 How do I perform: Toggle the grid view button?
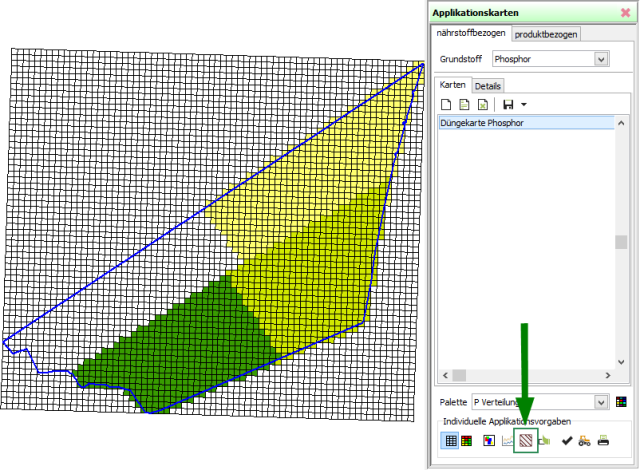[x=451, y=440]
